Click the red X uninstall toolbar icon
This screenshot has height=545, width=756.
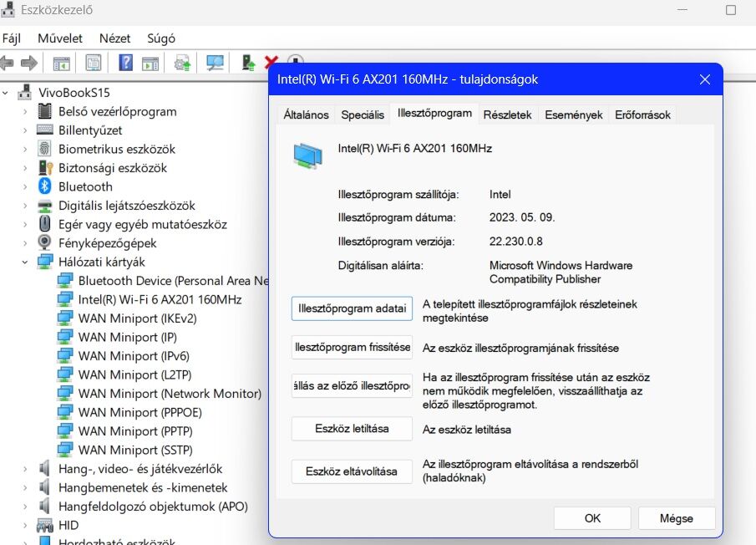tap(271, 62)
